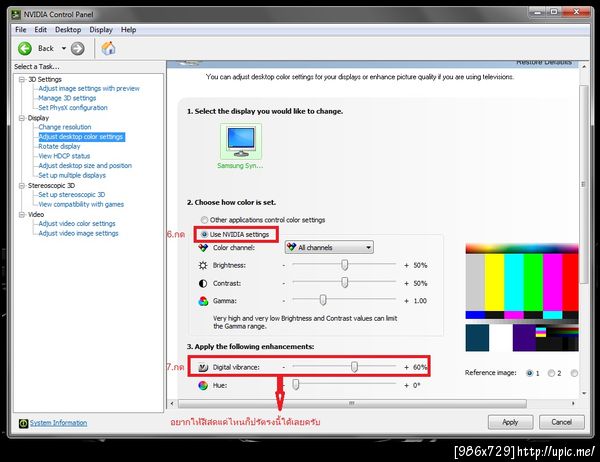Open View compatibility with games
The image size is (600, 462).
pos(81,204)
